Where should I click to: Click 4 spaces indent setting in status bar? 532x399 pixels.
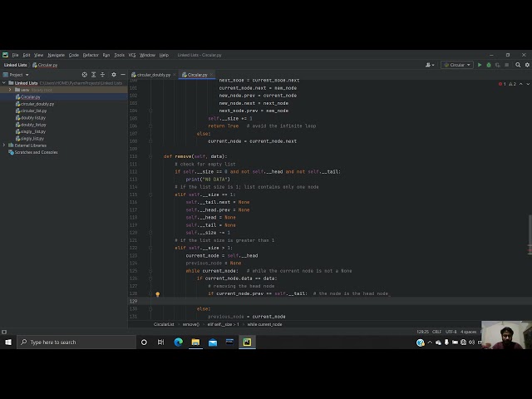(468, 332)
